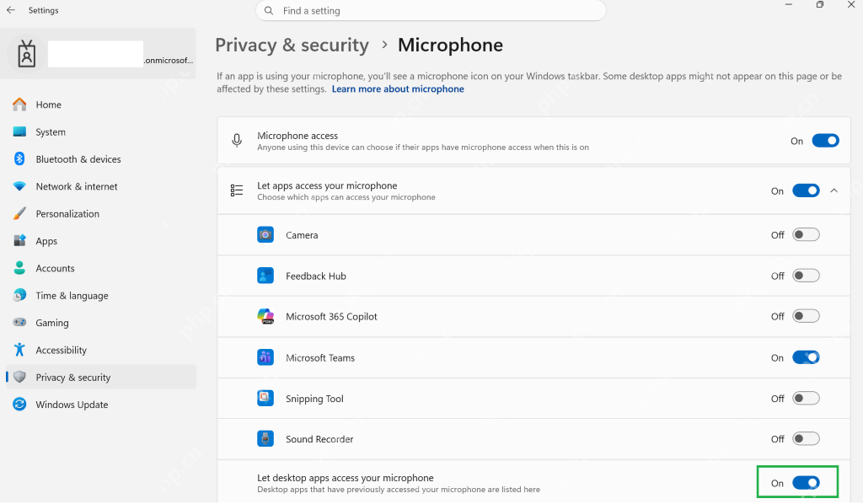Viewport: 863px width, 504px height.
Task: Enable microphone for Snipping Tool
Action: [806, 398]
